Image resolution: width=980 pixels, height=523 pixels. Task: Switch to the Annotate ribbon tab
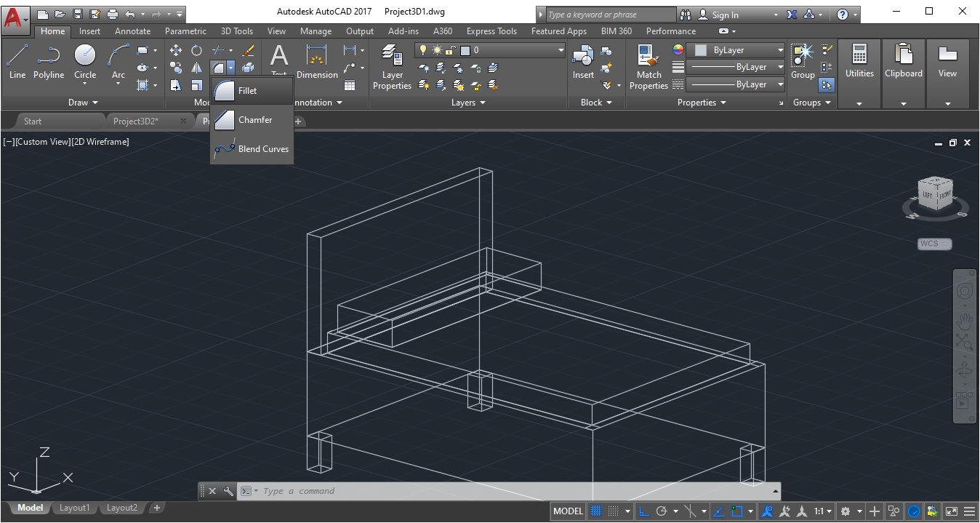pos(133,31)
